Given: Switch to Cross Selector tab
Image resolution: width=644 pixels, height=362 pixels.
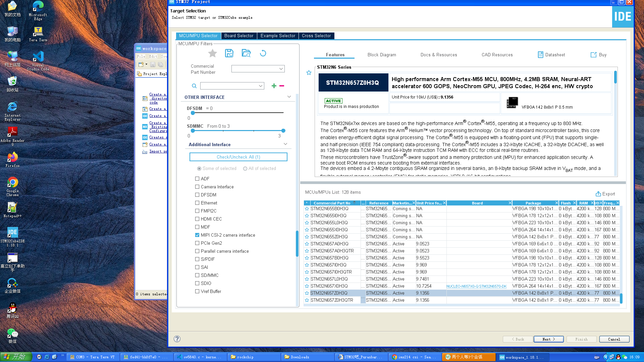Looking at the screenshot, I should coord(316,36).
